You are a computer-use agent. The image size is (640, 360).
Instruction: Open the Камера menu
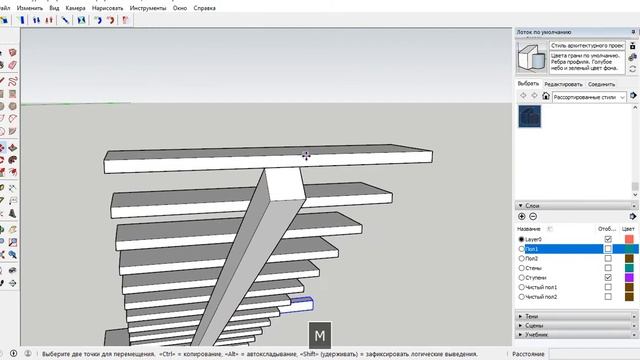point(76,8)
